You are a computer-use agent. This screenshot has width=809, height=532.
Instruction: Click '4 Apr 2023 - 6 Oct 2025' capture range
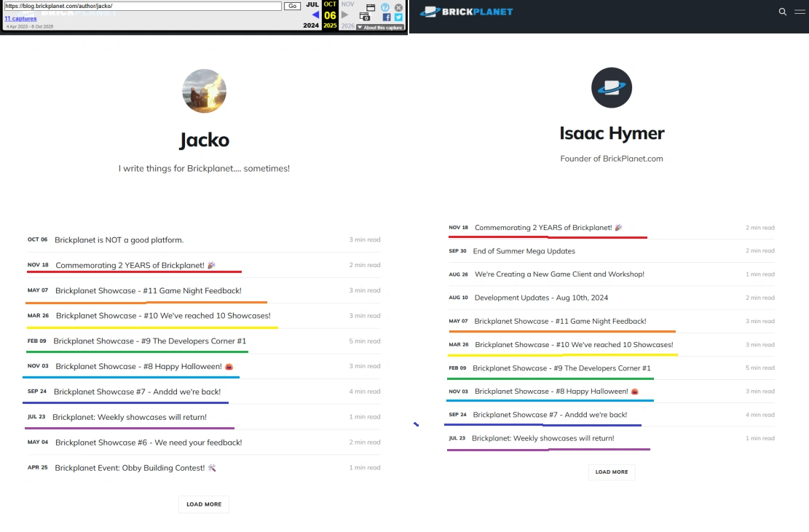[30, 26]
